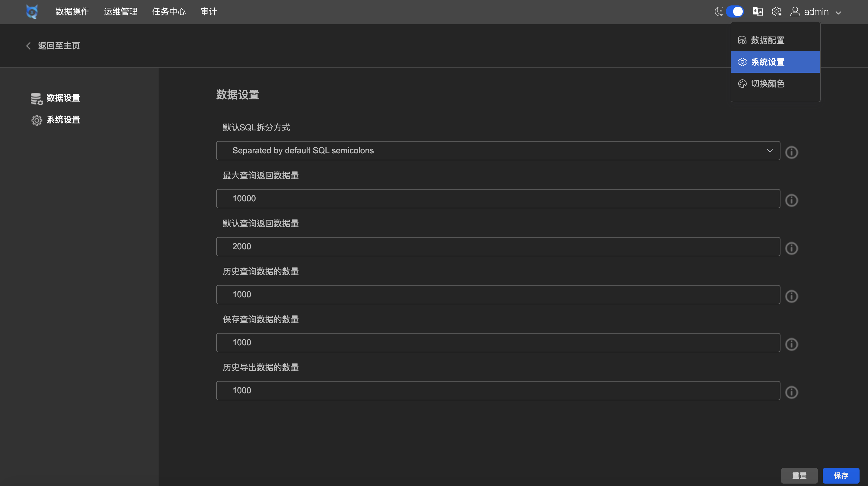Click the back chevron before 返回至主页

click(29, 46)
